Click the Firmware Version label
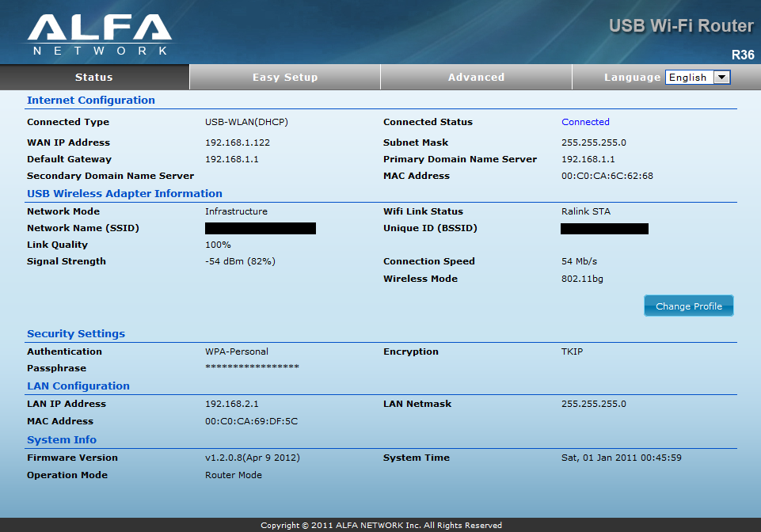Screen dimensions: 761x532 [72, 458]
